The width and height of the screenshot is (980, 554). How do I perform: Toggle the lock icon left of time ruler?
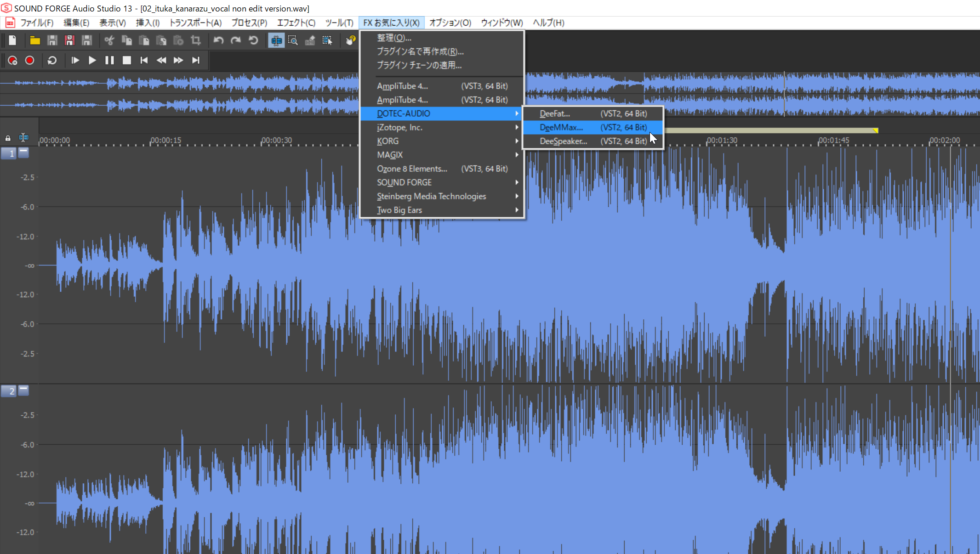(x=8, y=138)
